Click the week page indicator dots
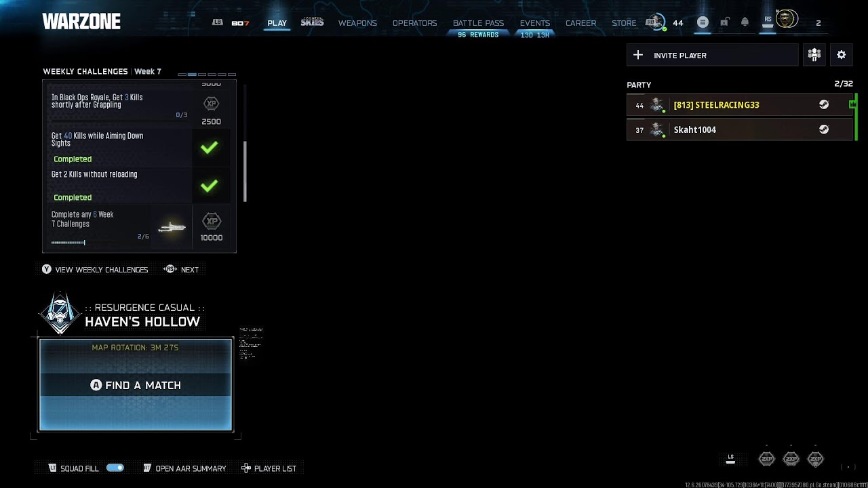The image size is (868, 488). click(207, 74)
